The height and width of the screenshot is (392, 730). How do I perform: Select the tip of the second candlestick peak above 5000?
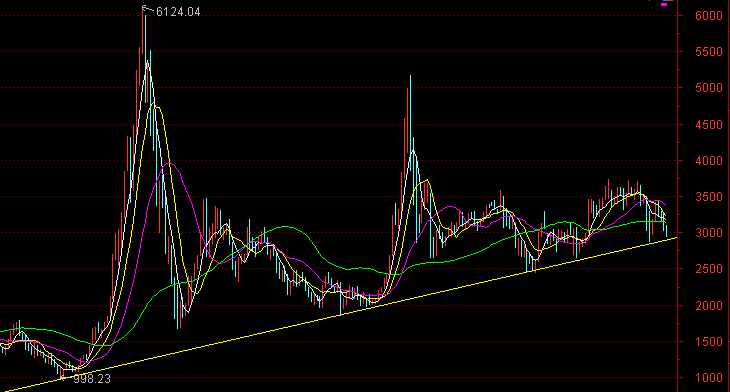click(x=410, y=76)
